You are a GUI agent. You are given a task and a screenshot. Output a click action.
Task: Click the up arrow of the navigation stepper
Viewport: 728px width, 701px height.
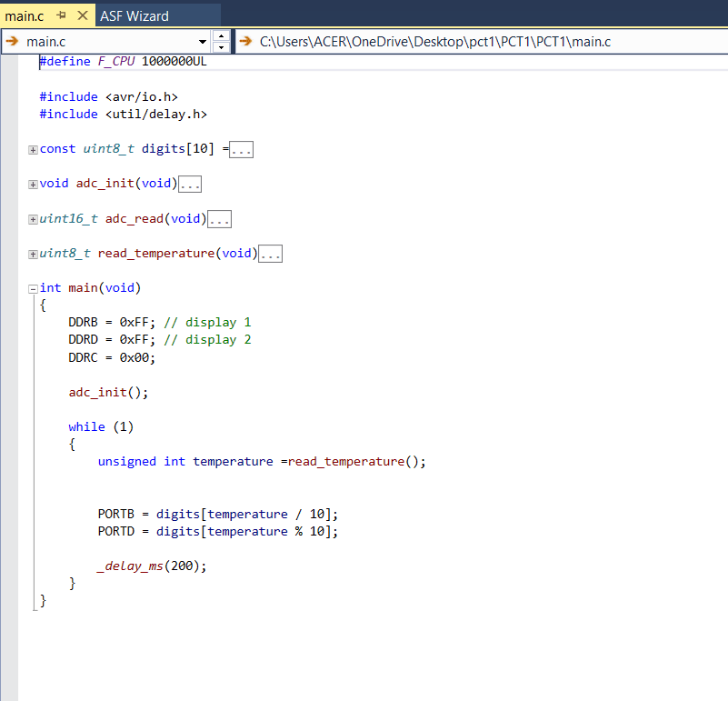[x=221, y=35]
